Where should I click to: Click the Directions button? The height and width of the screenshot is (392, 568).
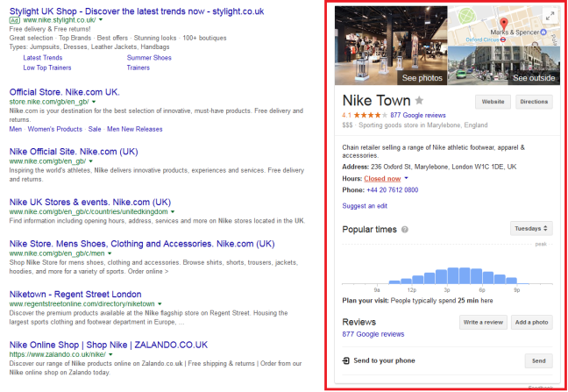coord(534,102)
